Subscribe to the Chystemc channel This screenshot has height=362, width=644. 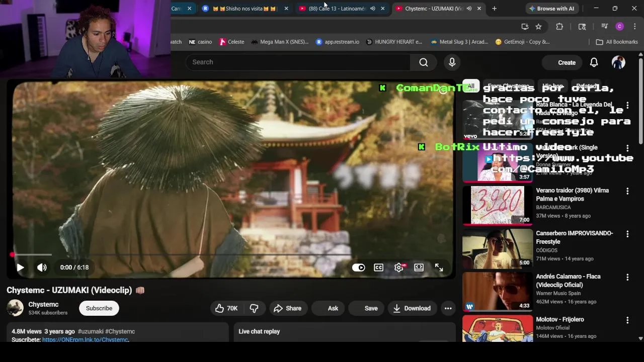(99, 308)
